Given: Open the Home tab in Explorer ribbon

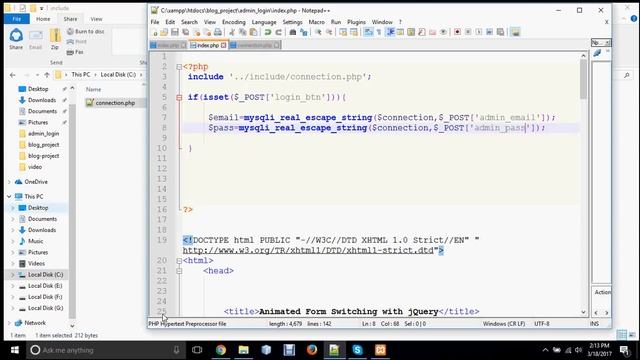Looking at the screenshot, I should pos(43,19).
